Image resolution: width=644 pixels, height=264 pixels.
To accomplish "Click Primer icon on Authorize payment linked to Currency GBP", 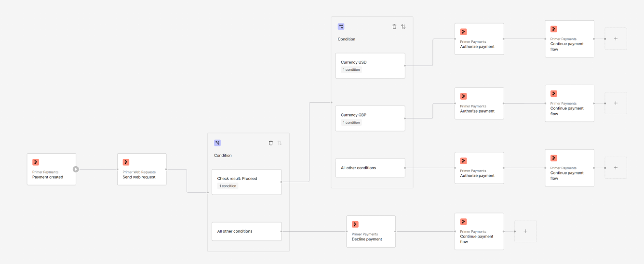I will coord(463,96).
